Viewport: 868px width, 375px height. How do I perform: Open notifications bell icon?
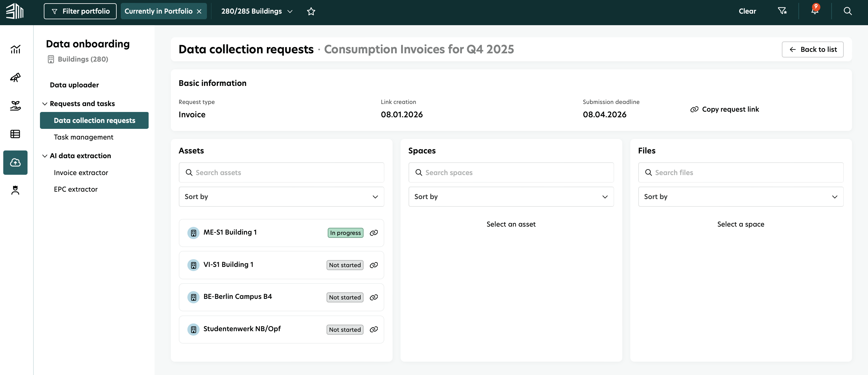tap(815, 10)
